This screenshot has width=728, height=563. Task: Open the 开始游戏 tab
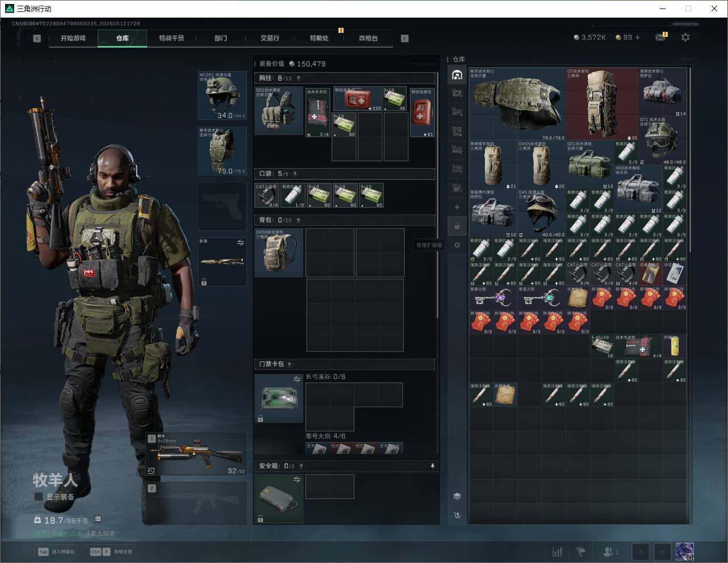[x=73, y=38]
